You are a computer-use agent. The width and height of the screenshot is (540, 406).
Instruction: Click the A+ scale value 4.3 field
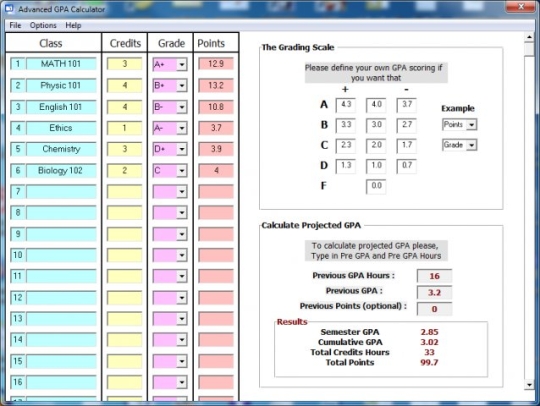click(346, 105)
